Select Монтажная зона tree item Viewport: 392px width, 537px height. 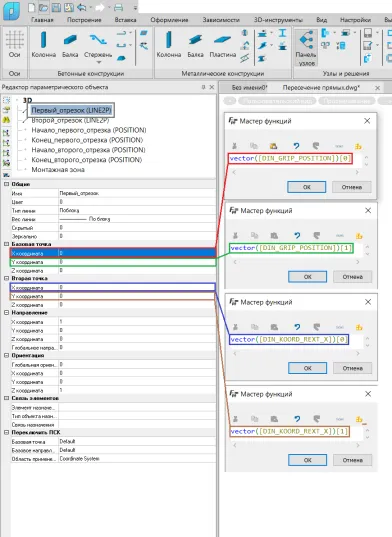point(58,170)
